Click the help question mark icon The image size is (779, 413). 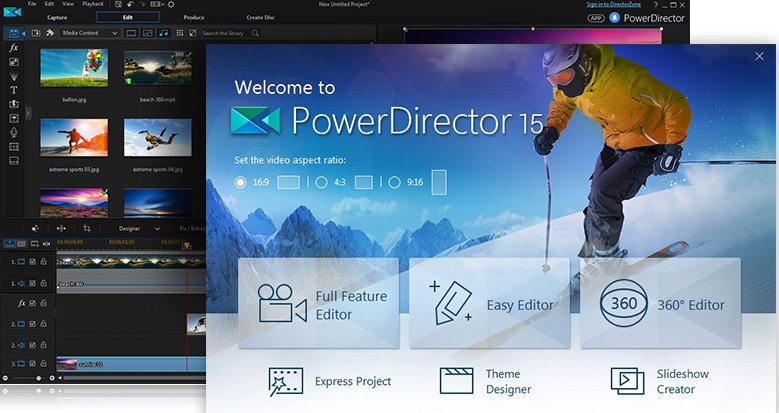click(x=655, y=5)
